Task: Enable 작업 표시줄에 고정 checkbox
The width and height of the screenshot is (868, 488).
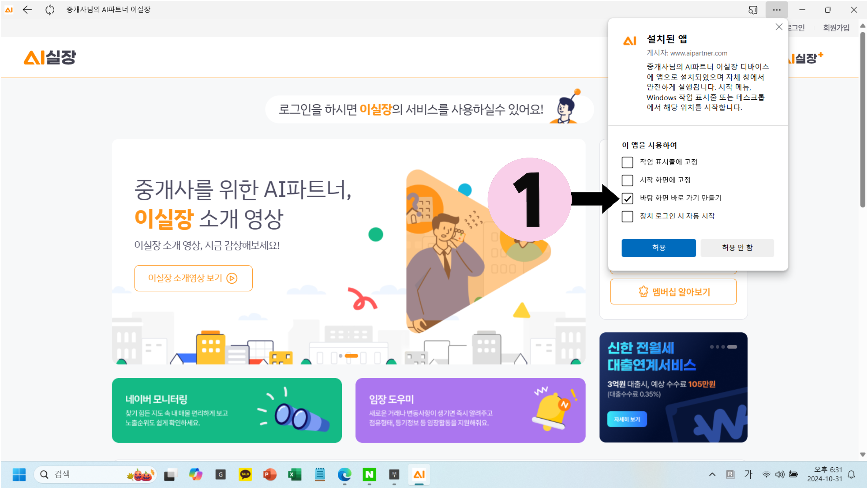Action: pos(627,162)
